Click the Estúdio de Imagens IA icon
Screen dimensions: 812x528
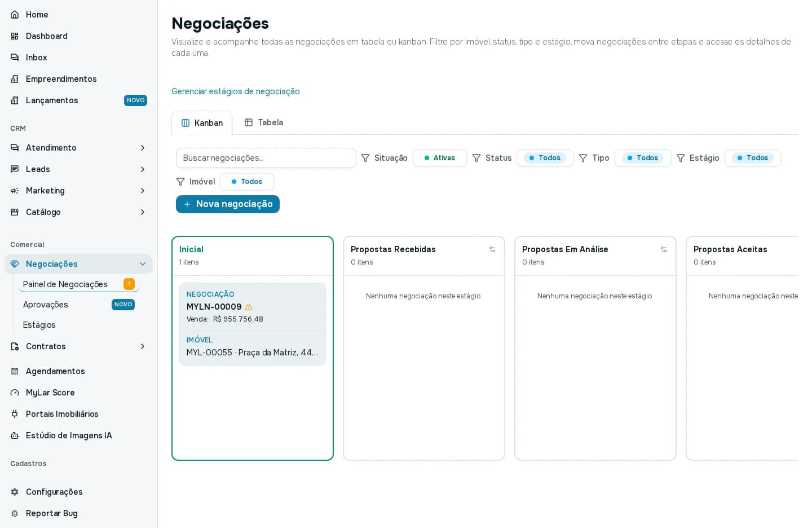coord(15,435)
